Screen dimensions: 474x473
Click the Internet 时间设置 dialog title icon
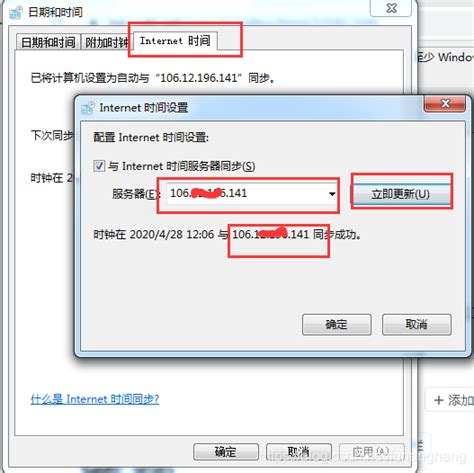88,108
